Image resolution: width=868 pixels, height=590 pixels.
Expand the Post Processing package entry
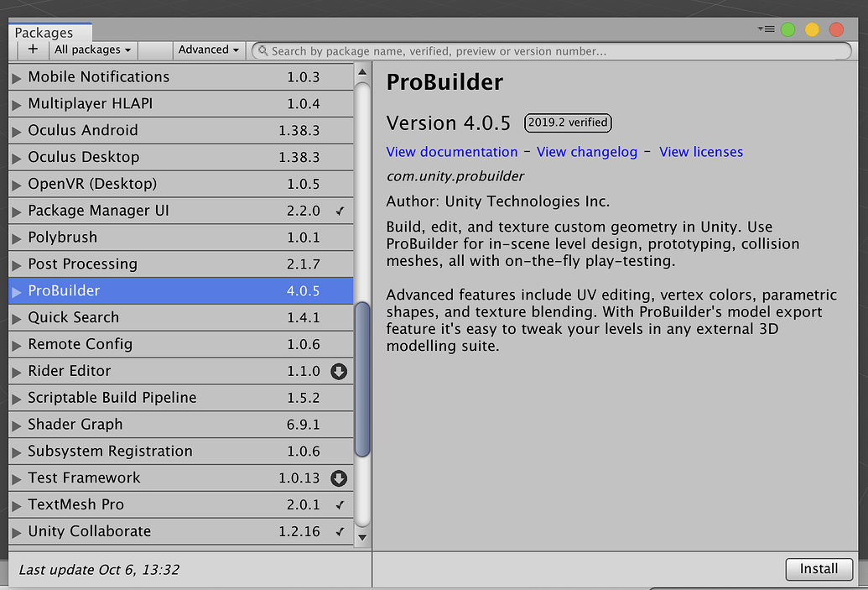click(x=16, y=264)
